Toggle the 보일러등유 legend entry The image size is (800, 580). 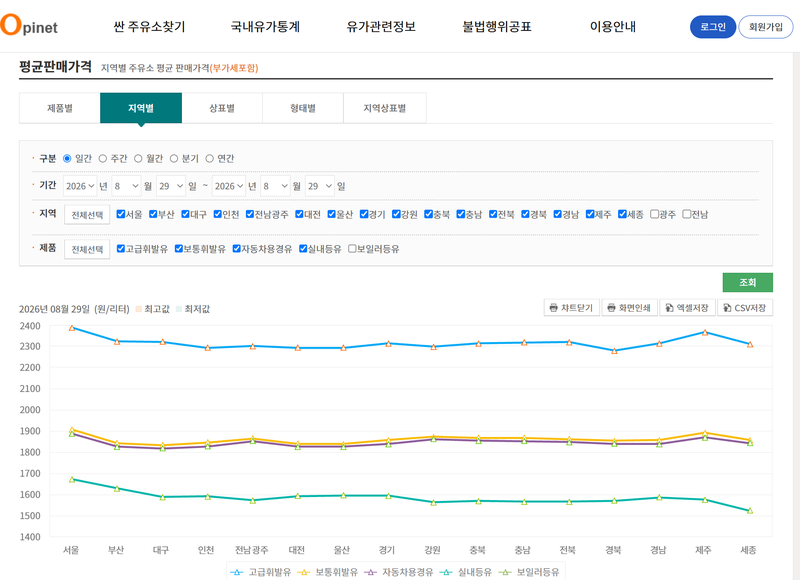point(529,572)
